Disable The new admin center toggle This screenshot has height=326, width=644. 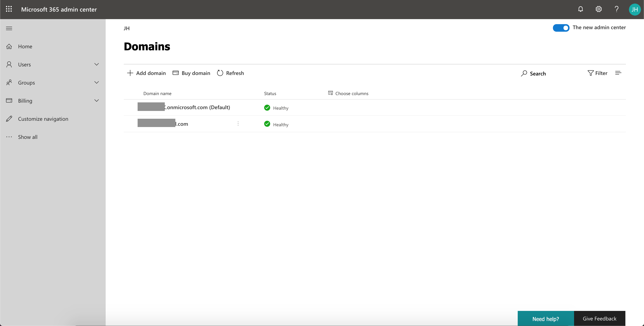(561, 28)
